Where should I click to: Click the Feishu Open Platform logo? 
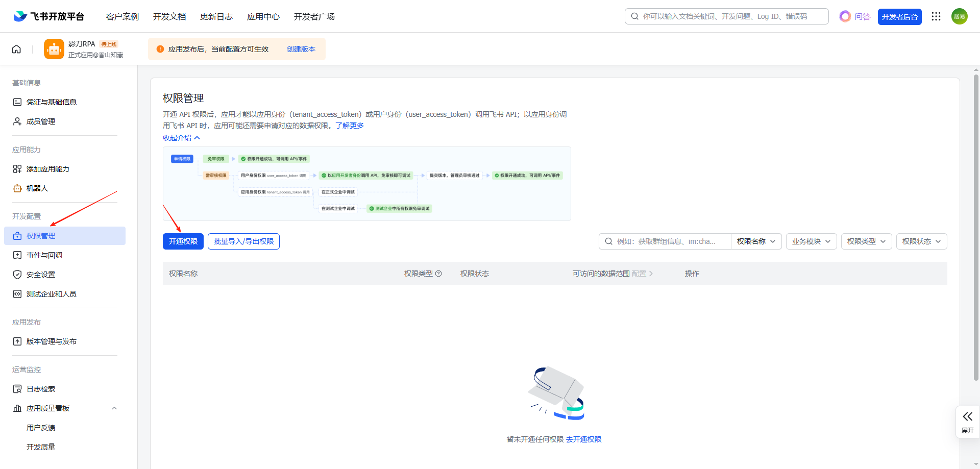click(49, 16)
